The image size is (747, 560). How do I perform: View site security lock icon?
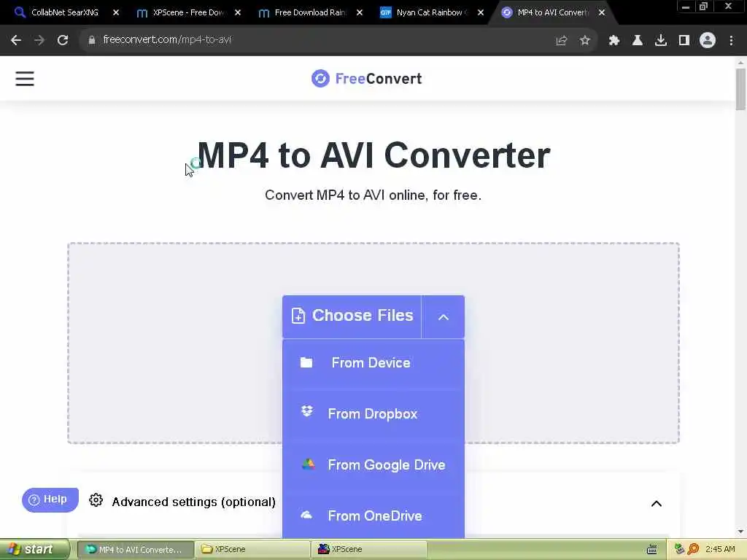pyautogui.click(x=92, y=40)
